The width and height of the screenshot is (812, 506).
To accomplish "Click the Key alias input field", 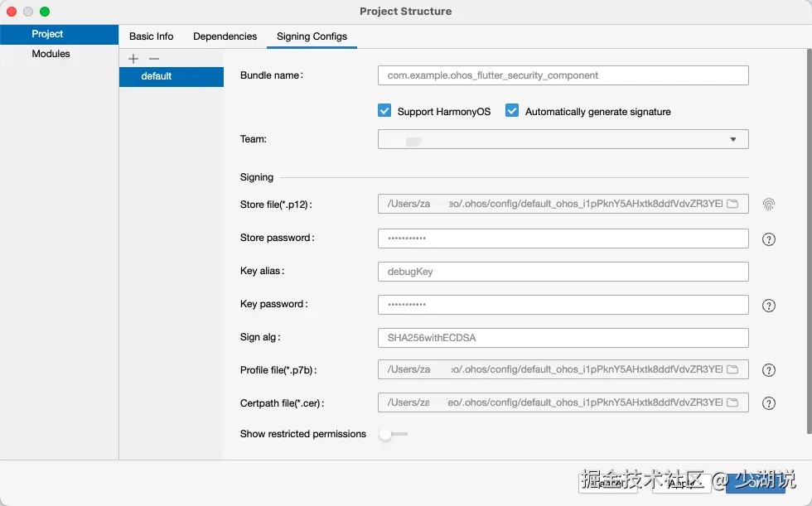I will coord(563,272).
